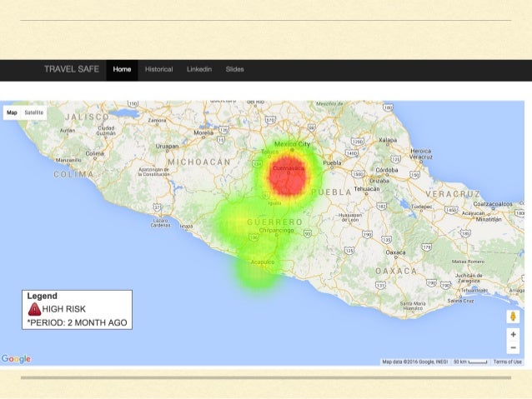532x399 pixels.
Task: Click the Zamora city label
Action: click(x=157, y=120)
